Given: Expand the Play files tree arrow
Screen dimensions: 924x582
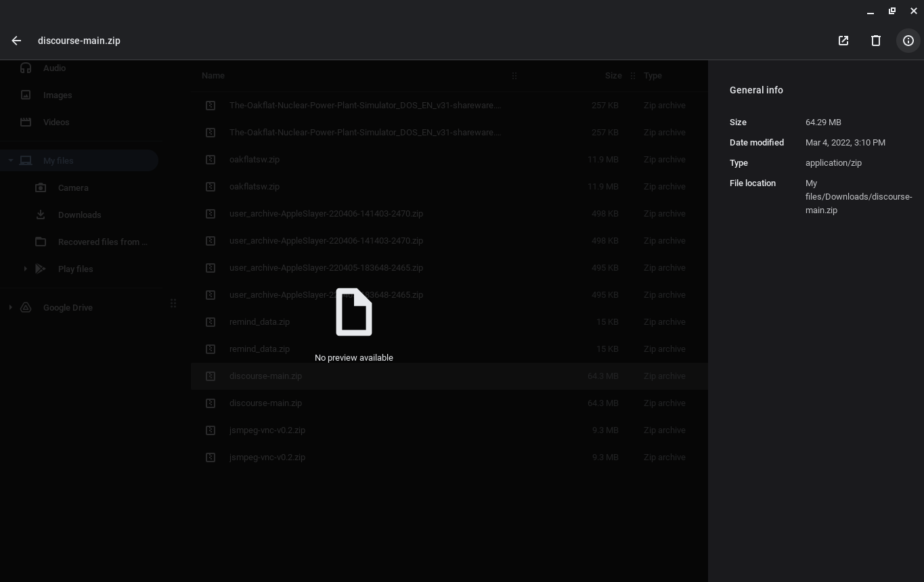Looking at the screenshot, I should 26,269.
